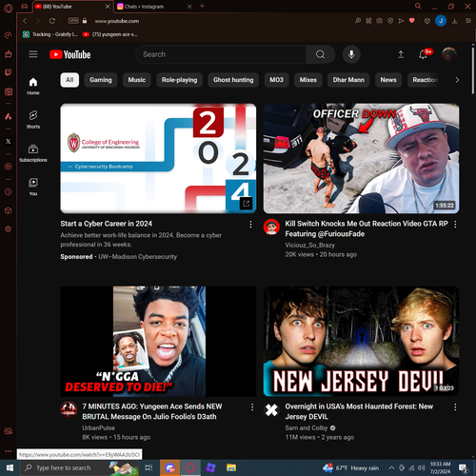
Task: Click the Opera GX logo menu
Action: pos(9,8)
